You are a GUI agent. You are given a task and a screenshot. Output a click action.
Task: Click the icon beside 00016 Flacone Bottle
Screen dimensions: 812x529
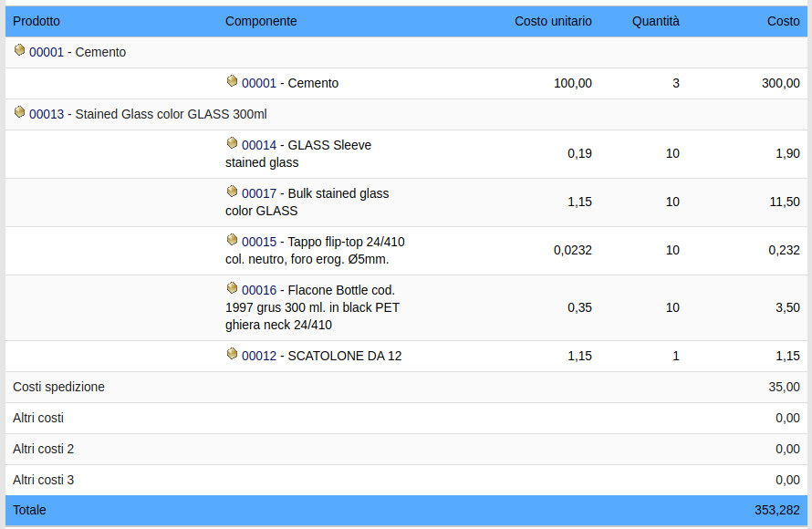point(232,289)
